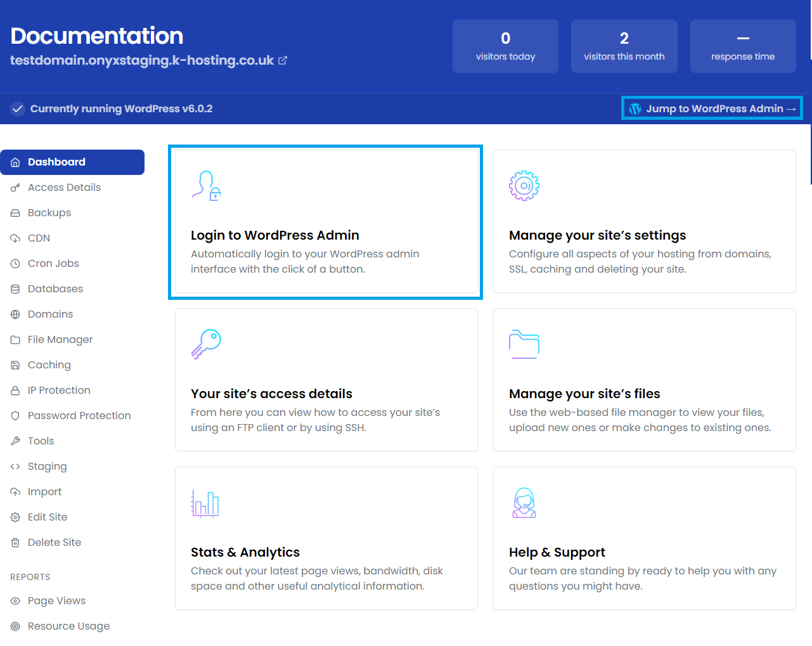Open Page Views report

click(72, 601)
